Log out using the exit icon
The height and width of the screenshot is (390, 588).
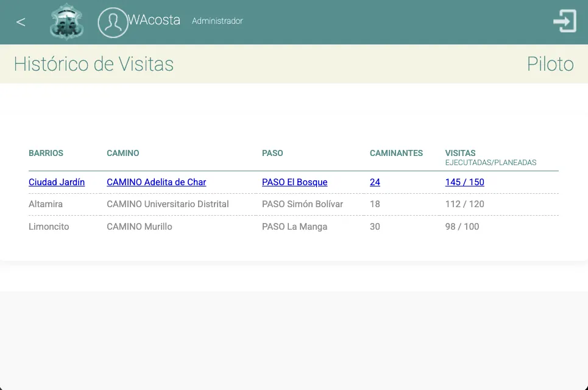(x=565, y=21)
